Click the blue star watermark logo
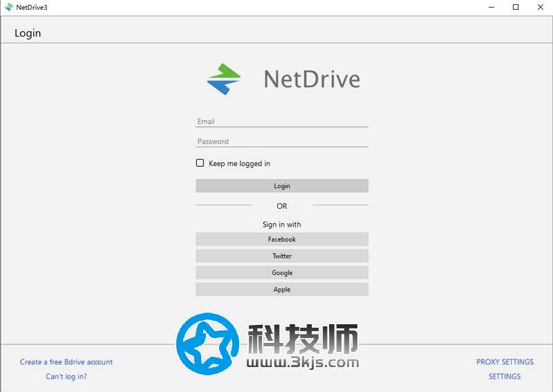This screenshot has height=392, width=553. [207, 344]
